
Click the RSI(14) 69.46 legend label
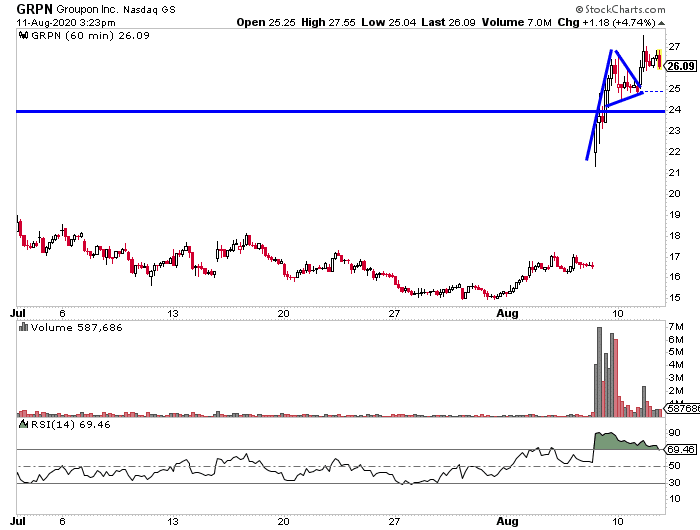71,424
